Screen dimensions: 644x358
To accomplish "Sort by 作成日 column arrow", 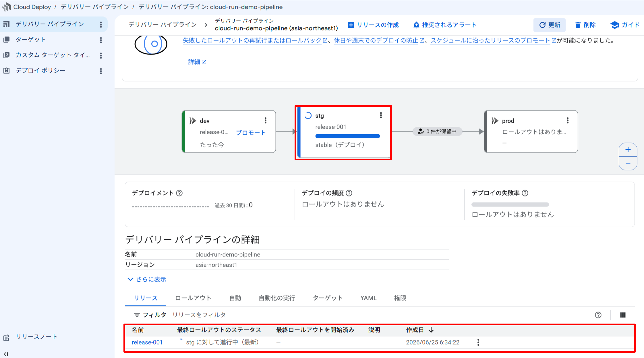I will (x=431, y=330).
